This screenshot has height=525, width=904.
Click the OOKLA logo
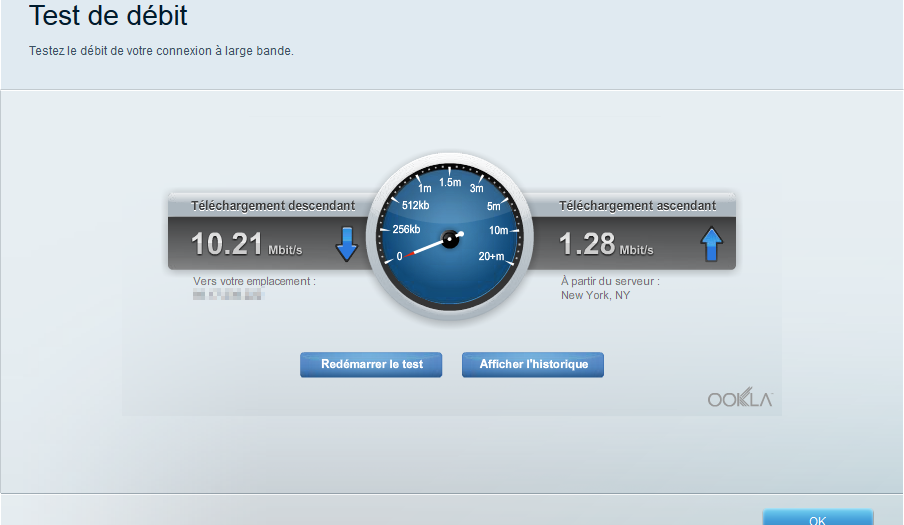[740, 399]
